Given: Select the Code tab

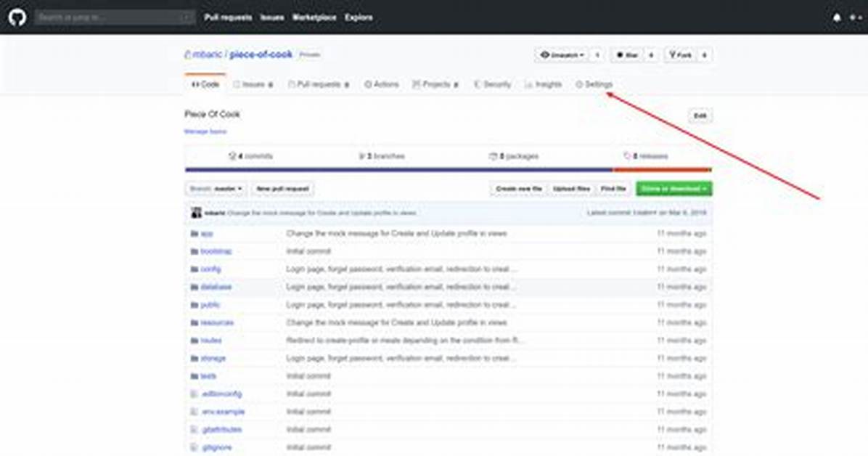Looking at the screenshot, I should tap(205, 84).
